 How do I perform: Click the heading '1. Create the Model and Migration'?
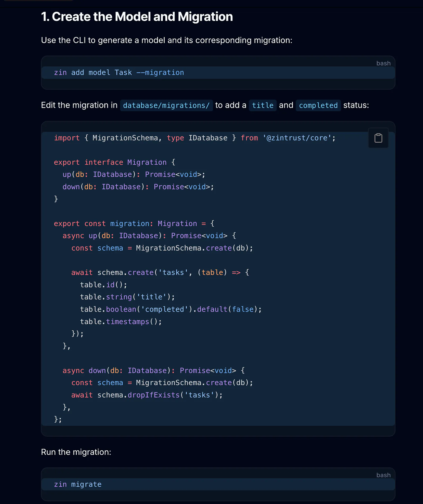[137, 17]
